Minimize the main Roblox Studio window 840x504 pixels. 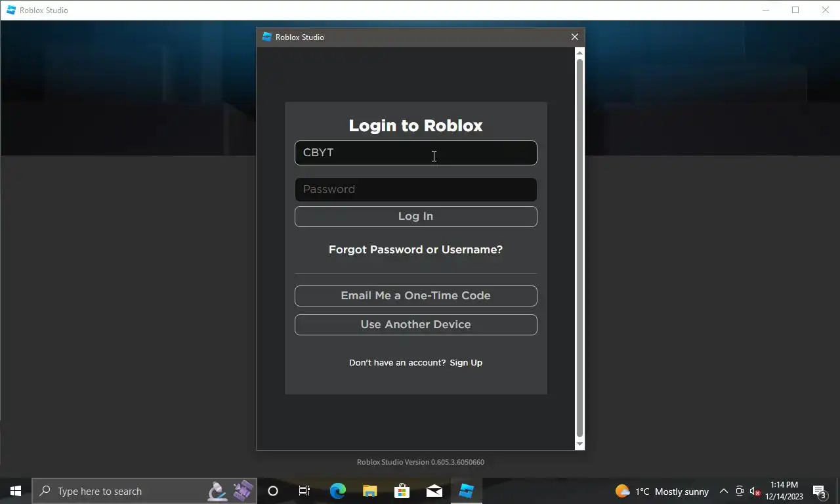(x=766, y=10)
